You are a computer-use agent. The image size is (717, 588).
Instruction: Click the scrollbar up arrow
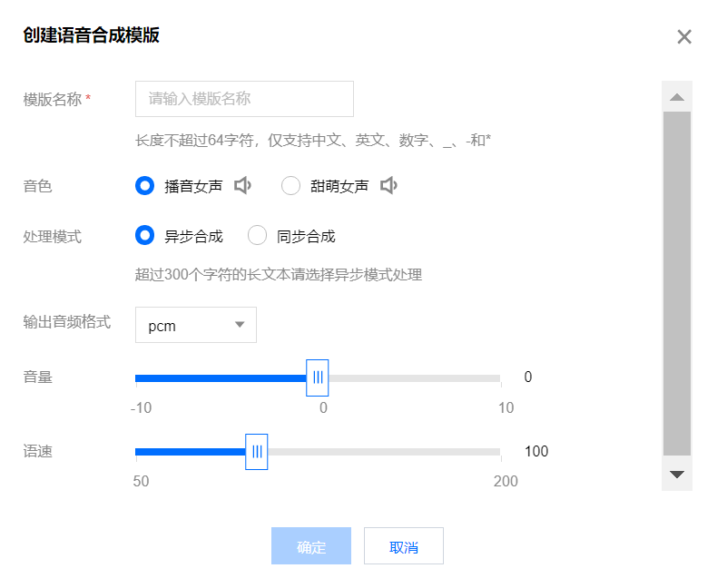[x=677, y=97]
